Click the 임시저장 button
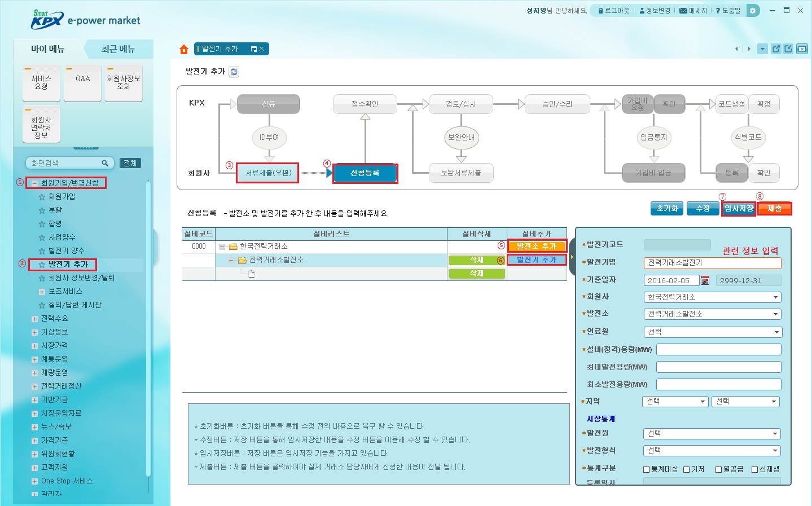Image resolution: width=812 pixels, height=506 pixels. 739,209
